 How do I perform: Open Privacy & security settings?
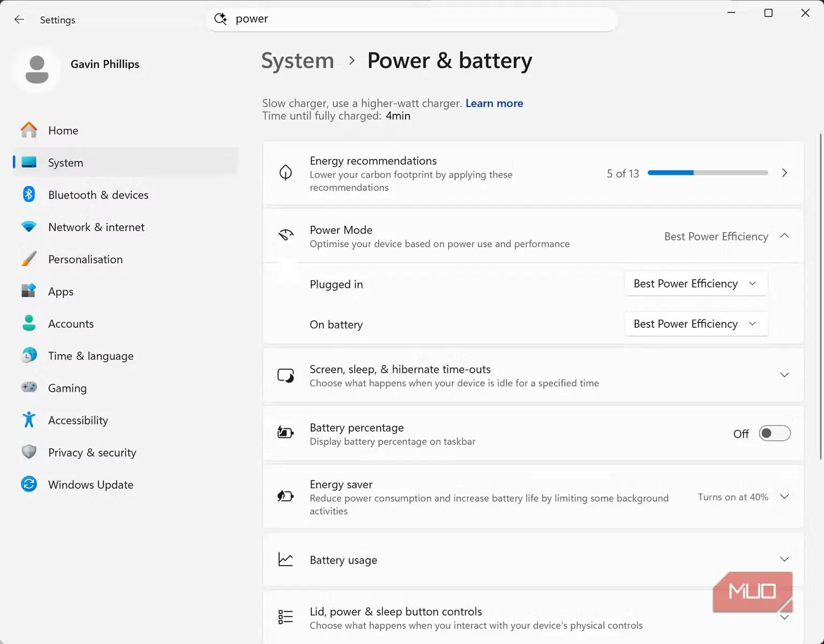[126, 452]
